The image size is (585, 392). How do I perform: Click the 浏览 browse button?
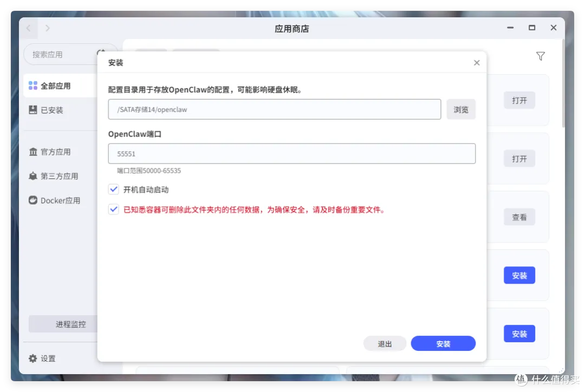tap(461, 109)
